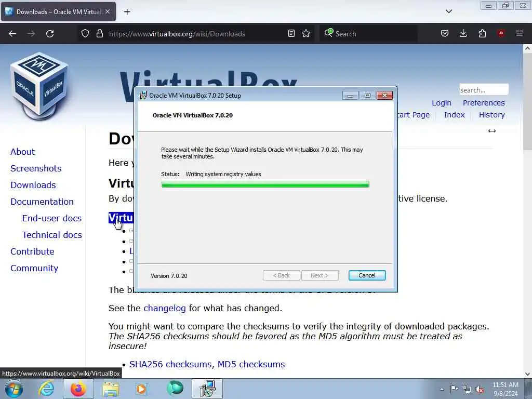Open Documentation in the sidebar

pyautogui.click(x=42, y=202)
